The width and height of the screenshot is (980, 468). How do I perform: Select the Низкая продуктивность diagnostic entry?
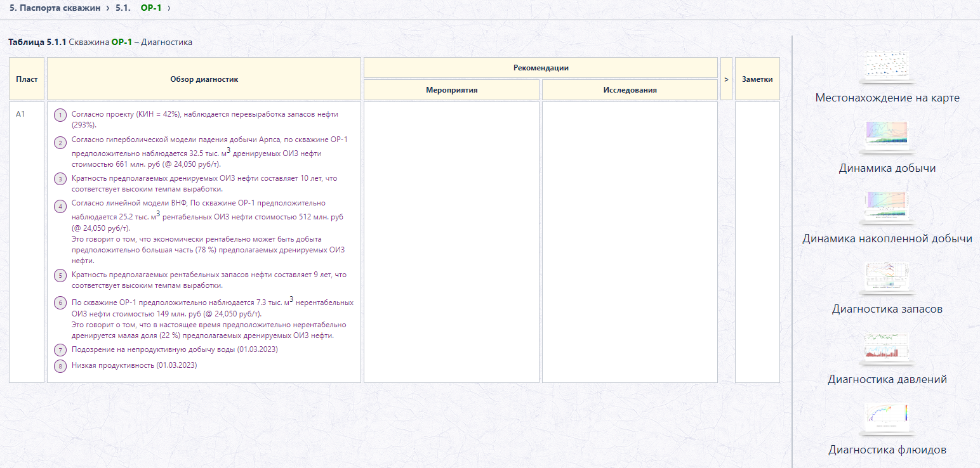pos(135,365)
